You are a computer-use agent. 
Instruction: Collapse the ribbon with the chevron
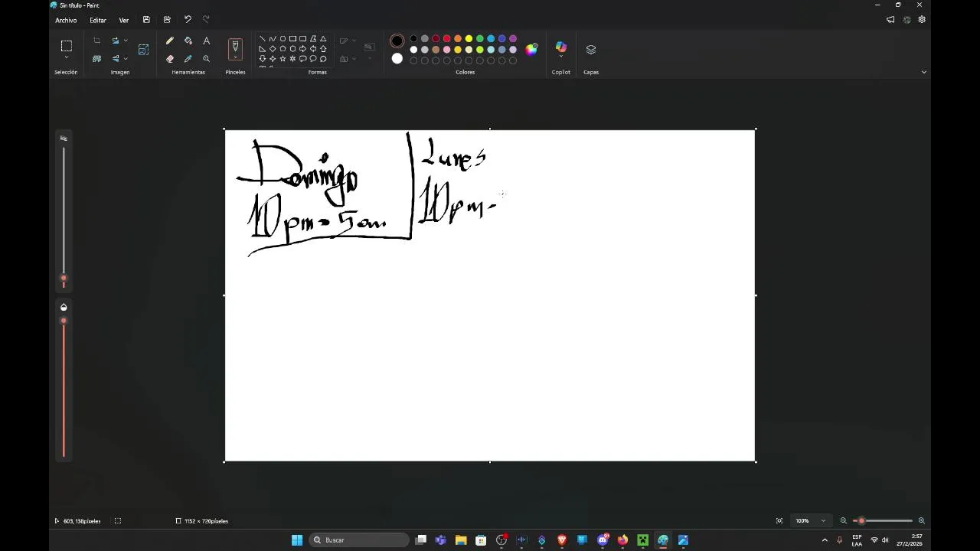[923, 72]
